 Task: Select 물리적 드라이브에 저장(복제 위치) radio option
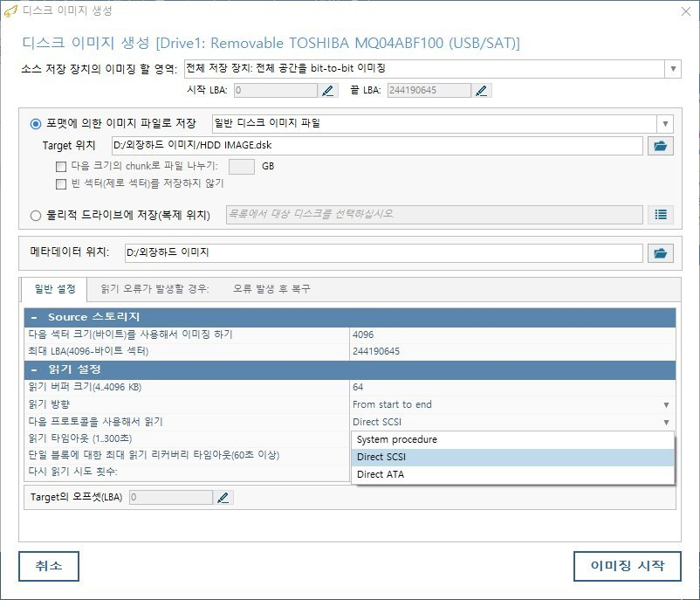[36, 216]
